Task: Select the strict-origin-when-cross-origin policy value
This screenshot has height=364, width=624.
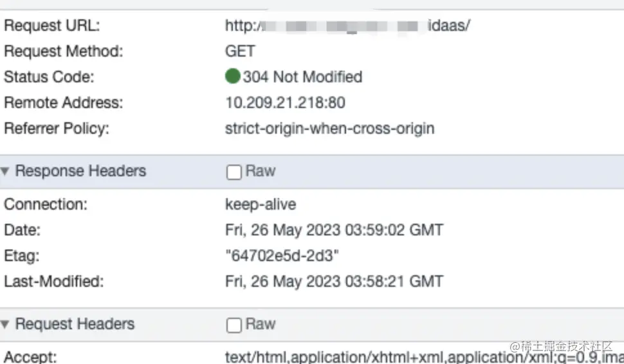Action: pos(329,129)
